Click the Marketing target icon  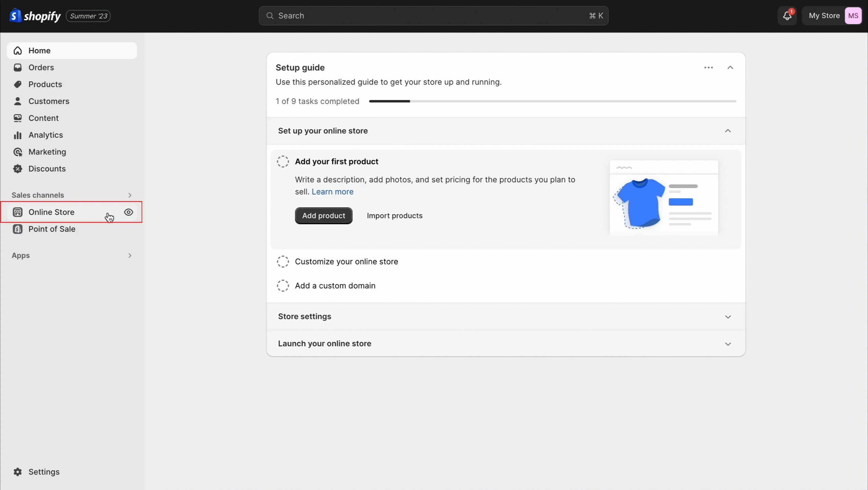[x=18, y=152]
